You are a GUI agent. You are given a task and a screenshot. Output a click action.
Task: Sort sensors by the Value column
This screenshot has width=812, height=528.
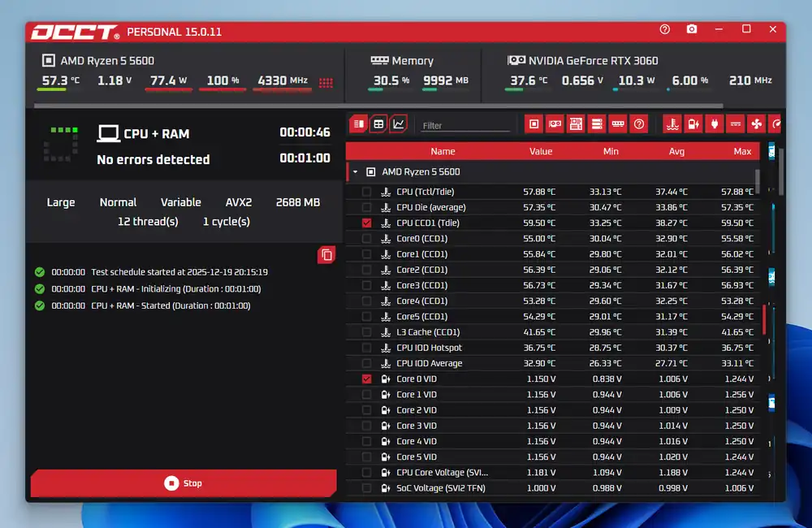540,151
